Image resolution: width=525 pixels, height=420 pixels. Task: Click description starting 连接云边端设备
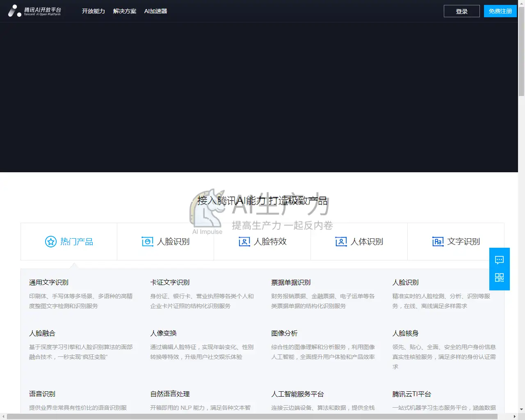[323, 408]
